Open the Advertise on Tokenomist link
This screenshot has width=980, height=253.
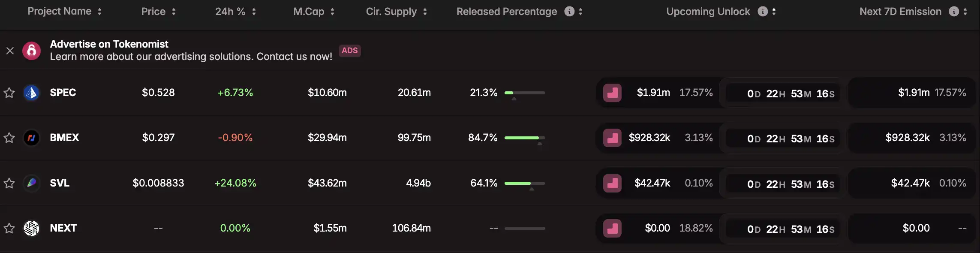pyautogui.click(x=109, y=44)
